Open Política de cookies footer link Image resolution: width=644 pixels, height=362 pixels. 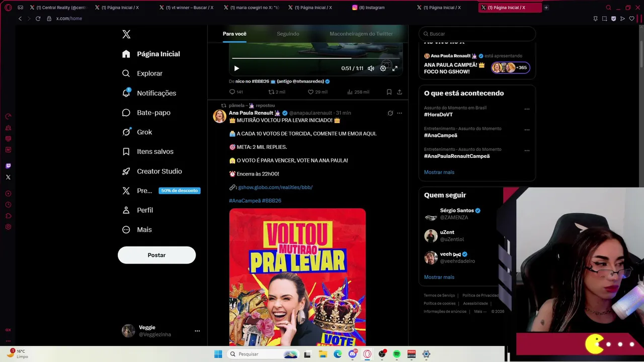coord(440,304)
